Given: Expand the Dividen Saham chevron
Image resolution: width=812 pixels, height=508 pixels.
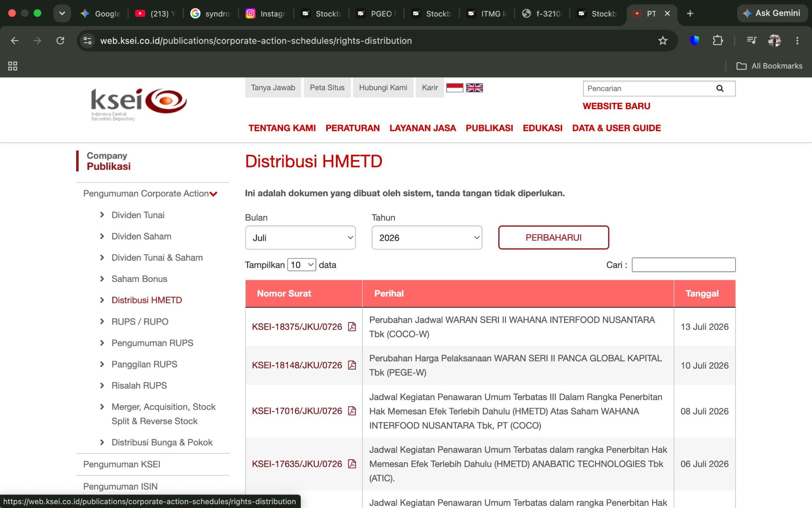Looking at the screenshot, I should pos(102,236).
